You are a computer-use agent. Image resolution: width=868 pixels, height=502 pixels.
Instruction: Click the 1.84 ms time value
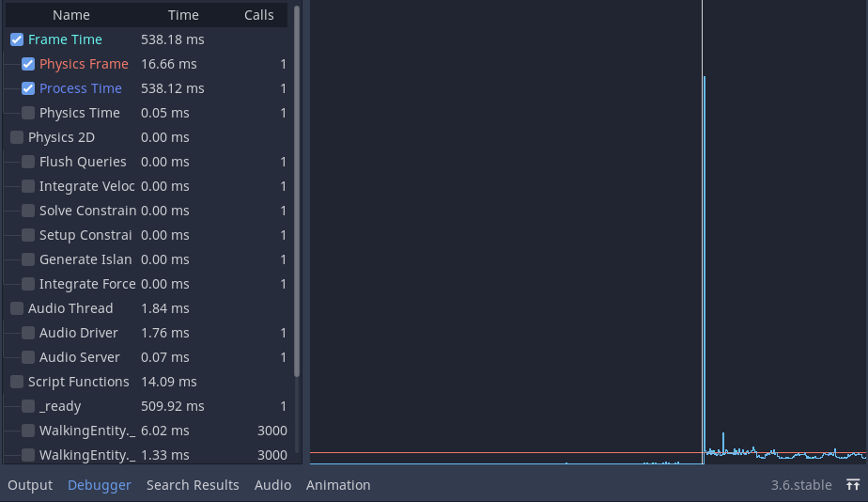tap(165, 308)
